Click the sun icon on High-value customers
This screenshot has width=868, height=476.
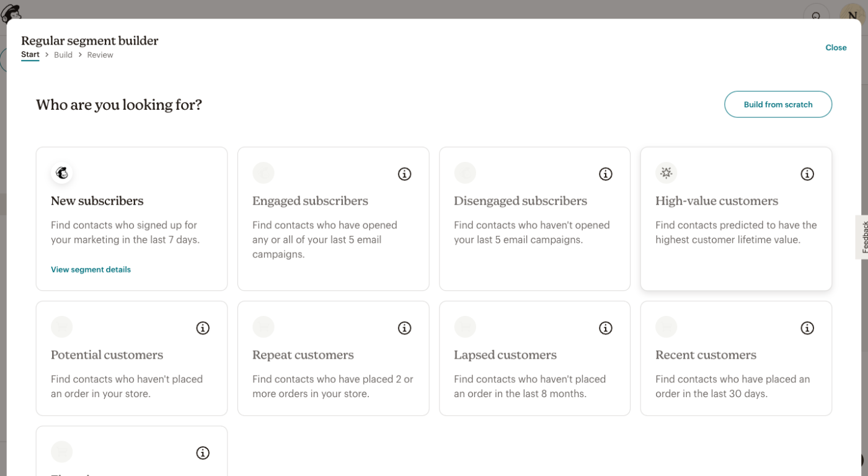tap(666, 173)
